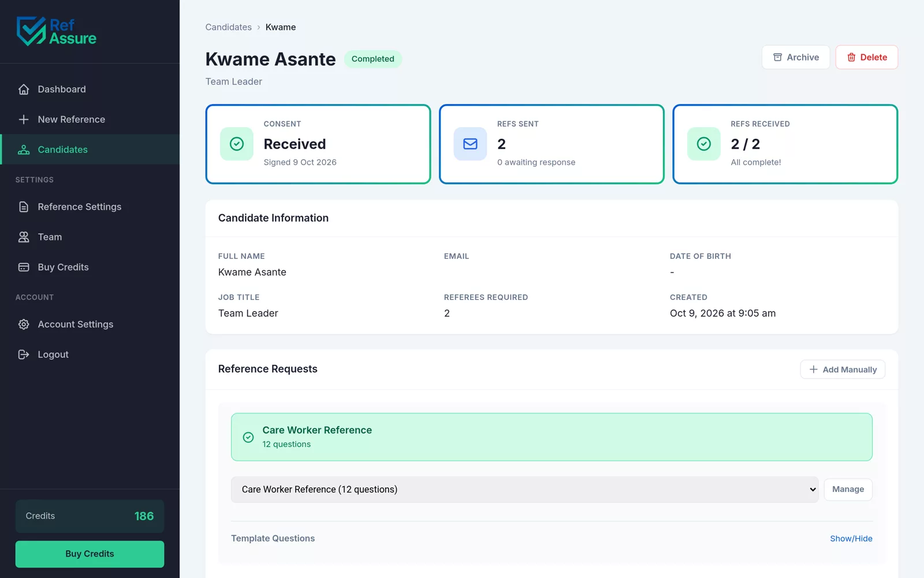
Task: Click the archive box icon
Action: (777, 57)
